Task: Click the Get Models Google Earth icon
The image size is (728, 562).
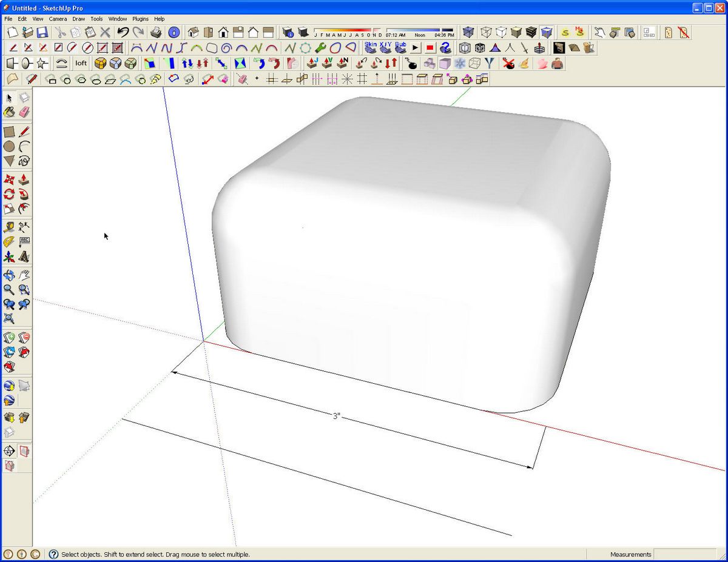Action: 9,386
